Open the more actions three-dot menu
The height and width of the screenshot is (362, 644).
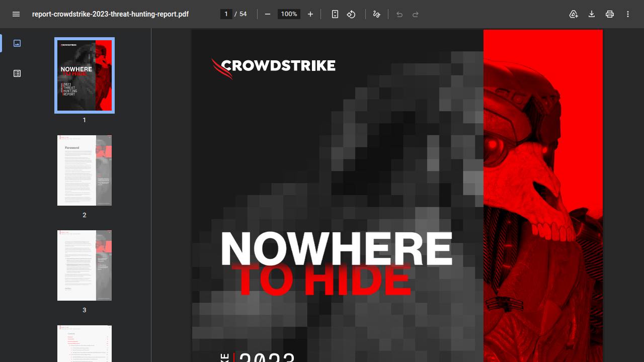628,14
